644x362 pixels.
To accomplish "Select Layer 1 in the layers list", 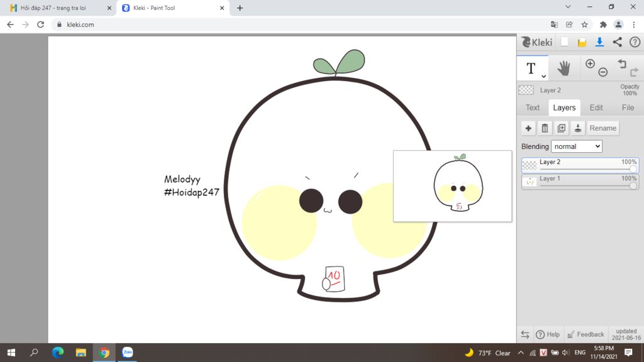I will [580, 182].
